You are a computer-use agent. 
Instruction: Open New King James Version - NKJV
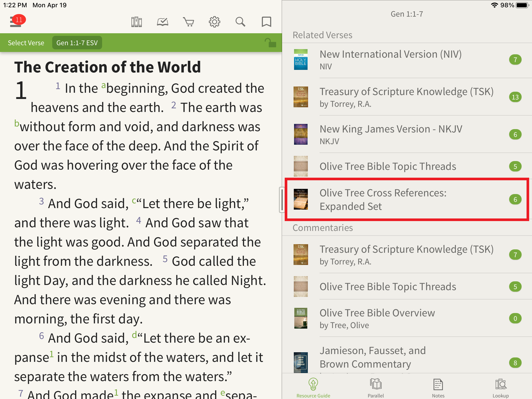tap(407, 135)
